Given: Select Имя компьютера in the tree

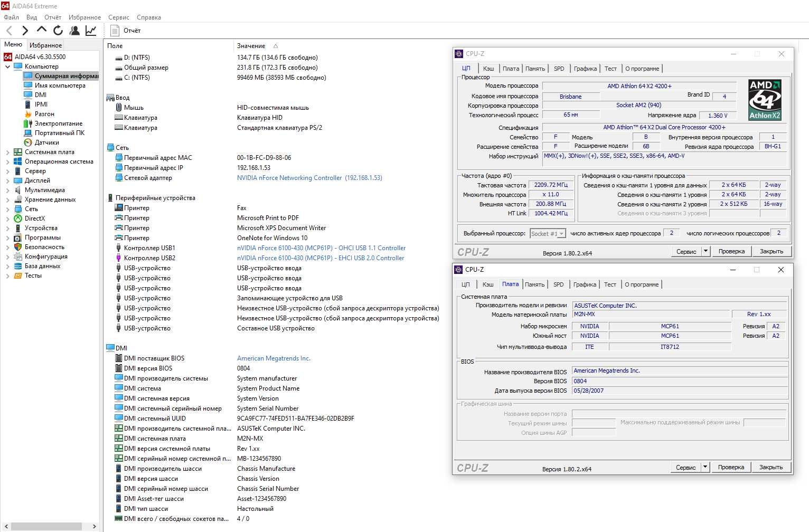Looking at the screenshot, I should pyautogui.click(x=60, y=85).
